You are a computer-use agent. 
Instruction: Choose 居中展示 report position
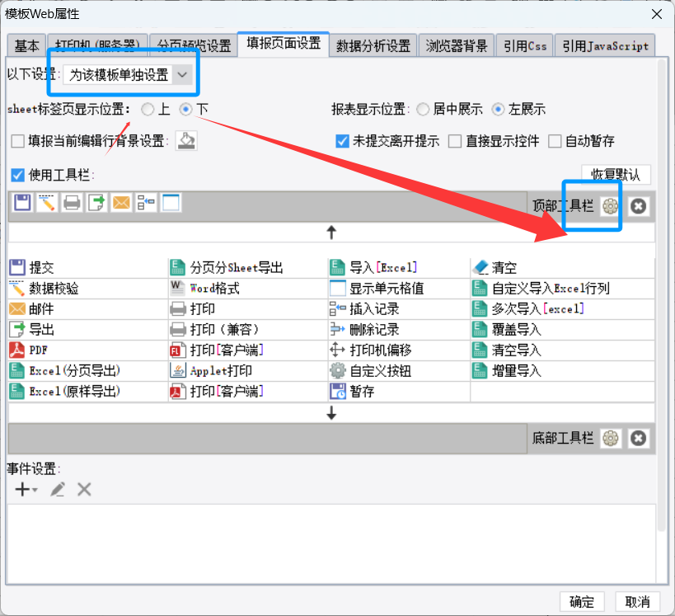tap(423, 110)
